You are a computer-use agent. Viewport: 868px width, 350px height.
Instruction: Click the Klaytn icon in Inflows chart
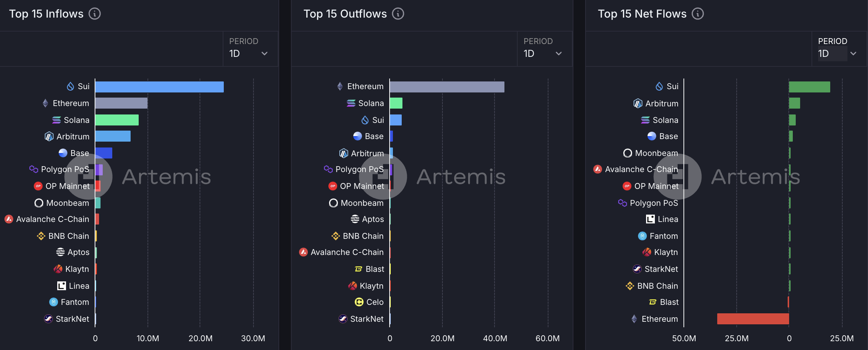(58, 269)
